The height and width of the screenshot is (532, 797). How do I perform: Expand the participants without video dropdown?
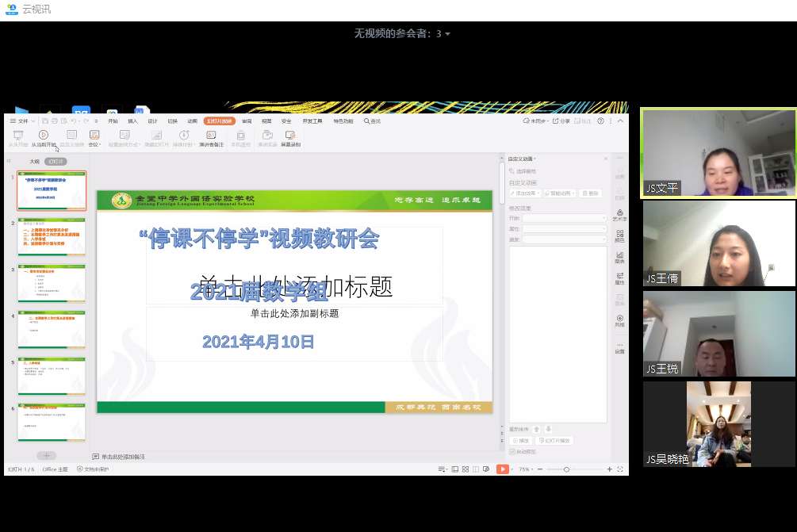pos(447,34)
